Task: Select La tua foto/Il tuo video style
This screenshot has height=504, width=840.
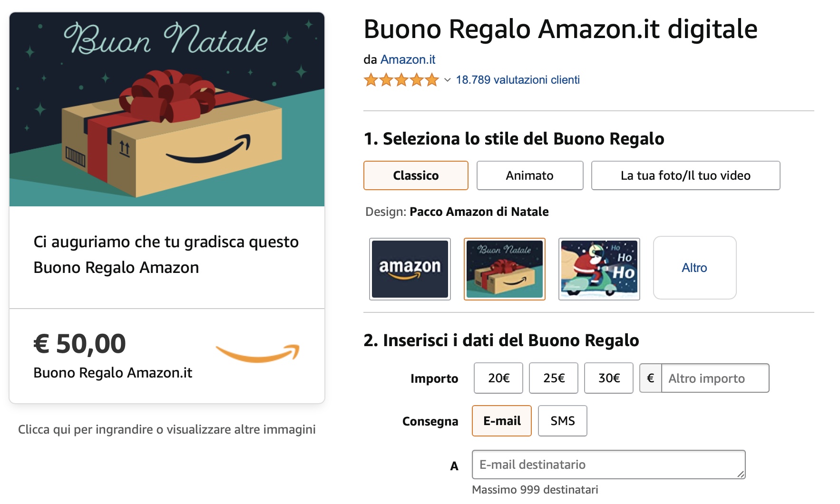Action: (x=685, y=175)
